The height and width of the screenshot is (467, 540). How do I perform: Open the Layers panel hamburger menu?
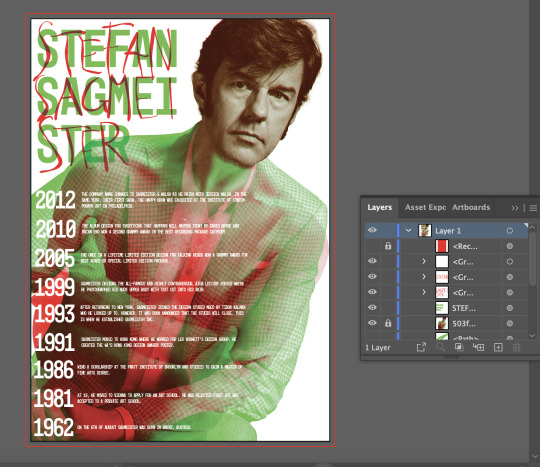click(x=533, y=208)
